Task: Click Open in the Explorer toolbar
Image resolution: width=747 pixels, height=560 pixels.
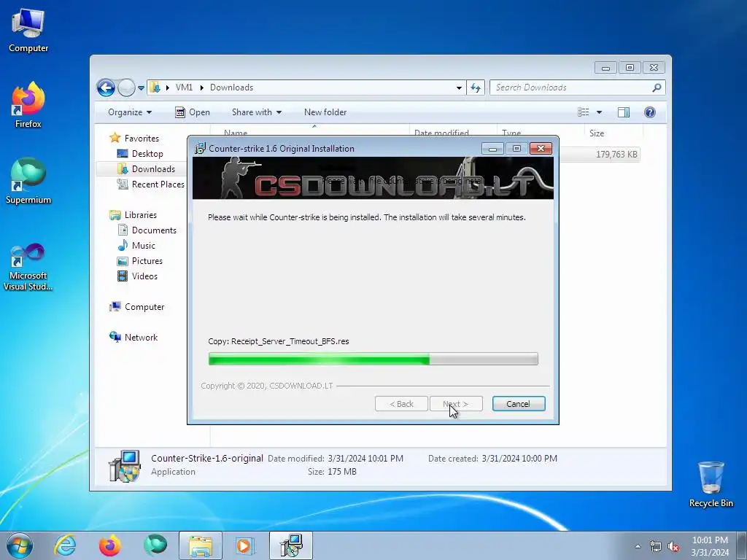Action: [x=193, y=112]
